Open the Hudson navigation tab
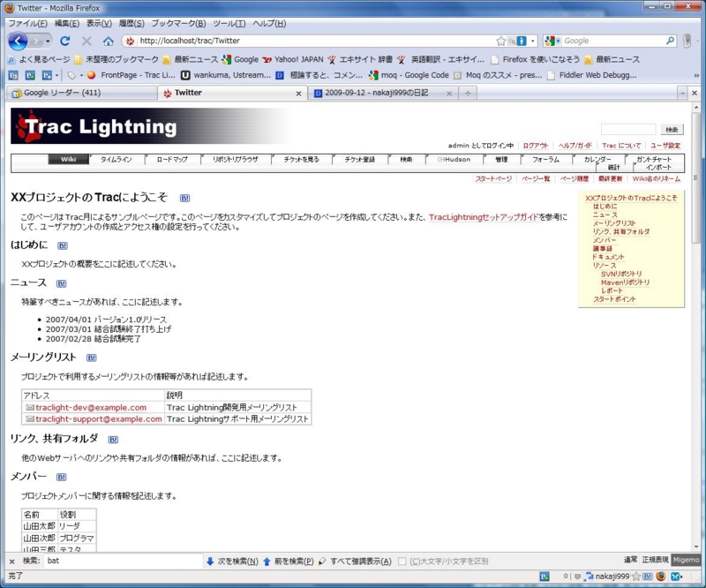This screenshot has height=588, width=706. point(454,160)
